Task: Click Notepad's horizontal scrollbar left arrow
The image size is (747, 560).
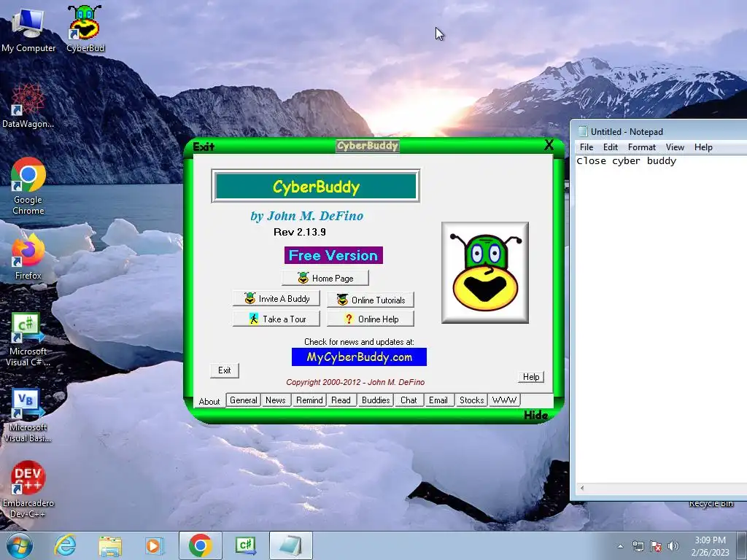Action: tap(581, 488)
